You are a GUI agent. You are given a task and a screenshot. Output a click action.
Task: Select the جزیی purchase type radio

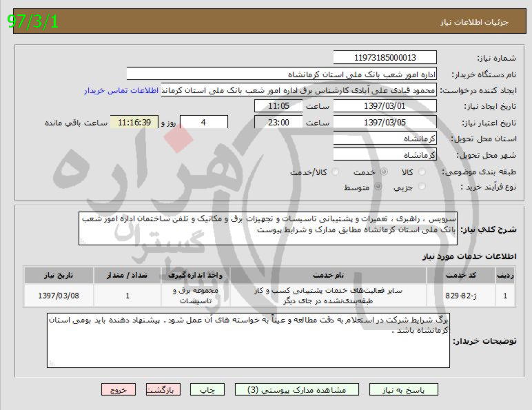tap(422, 187)
